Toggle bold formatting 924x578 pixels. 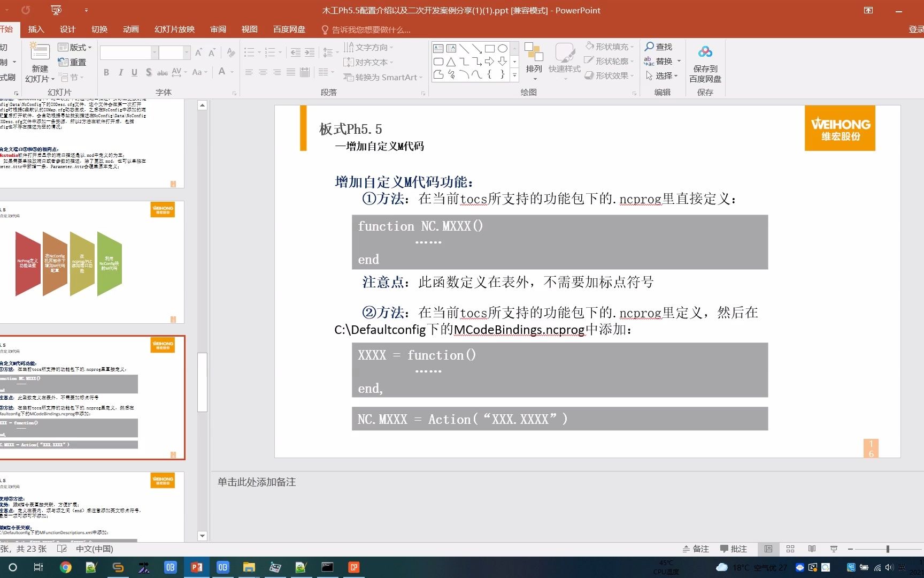click(106, 72)
